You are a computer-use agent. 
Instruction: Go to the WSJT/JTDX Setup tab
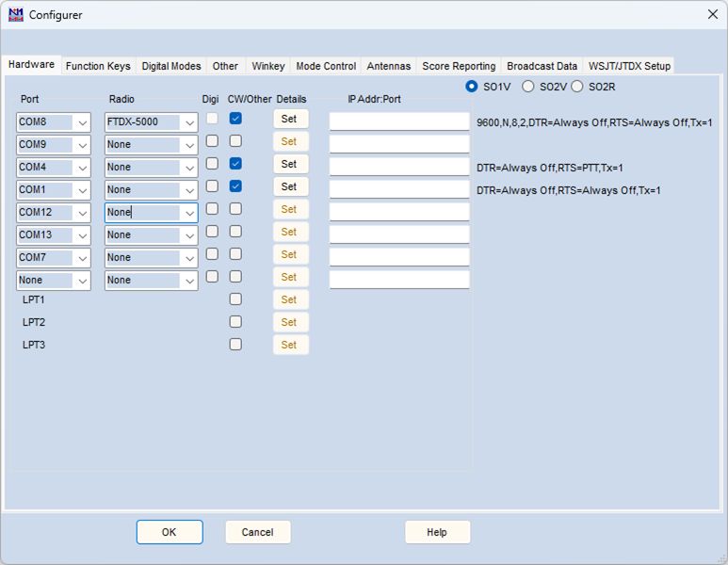629,66
